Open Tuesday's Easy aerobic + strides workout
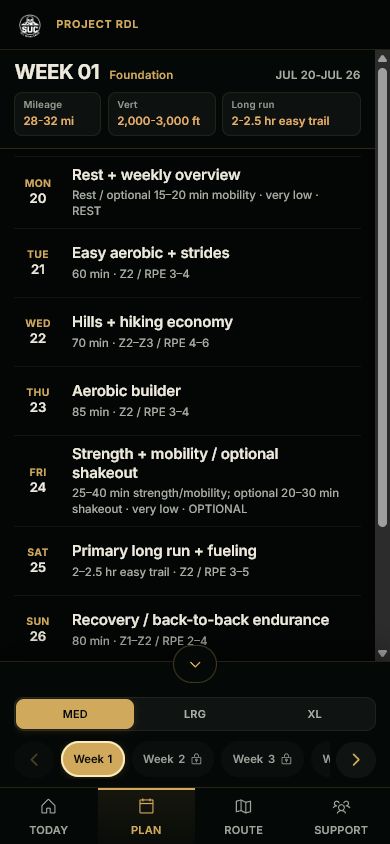The height and width of the screenshot is (844, 390). 187,263
